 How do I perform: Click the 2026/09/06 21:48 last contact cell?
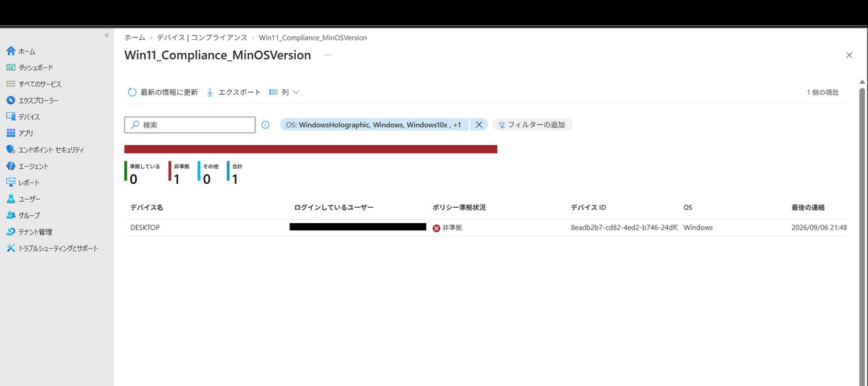(x=819, y=227)
